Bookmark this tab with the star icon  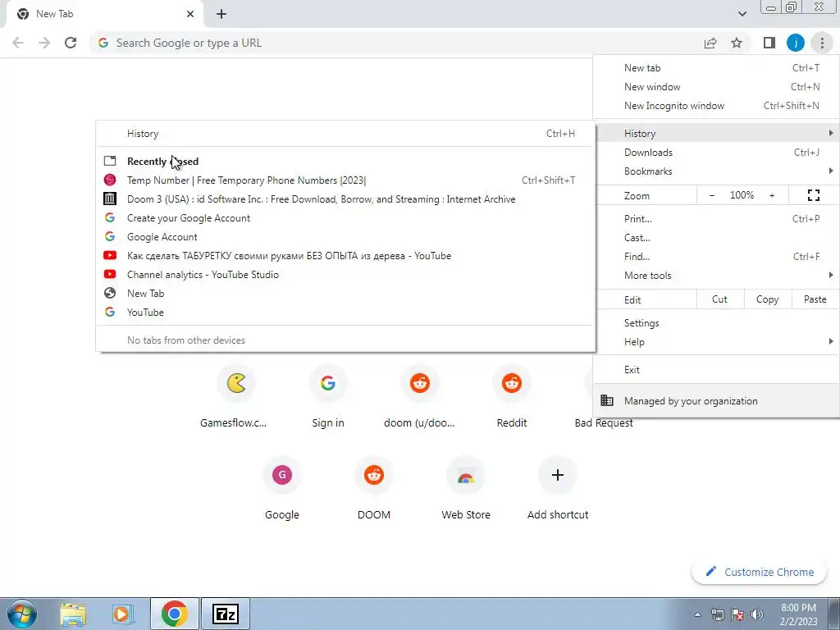pos(737,43)
